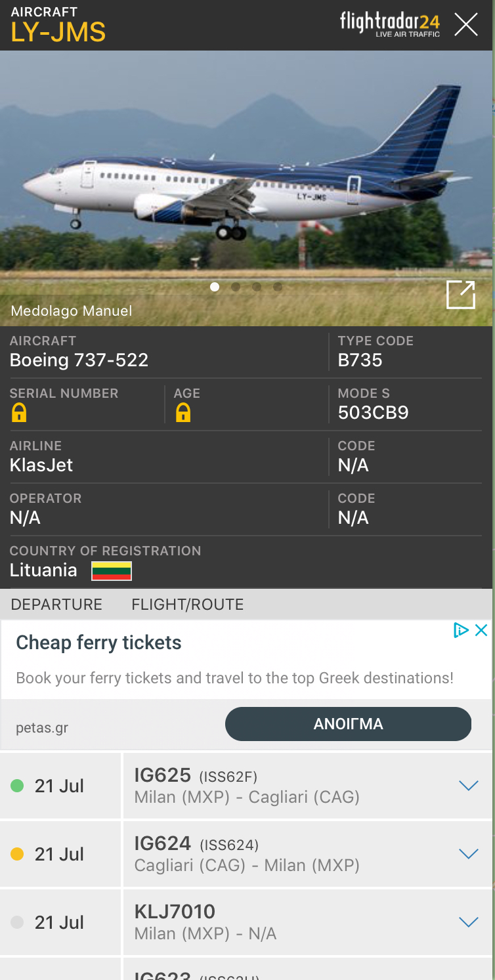The width and height of the screenshot is (495, 980).
Task: Switch to fourth photo carousel dot
Action: pyautogui.click(x=278, y=287)
